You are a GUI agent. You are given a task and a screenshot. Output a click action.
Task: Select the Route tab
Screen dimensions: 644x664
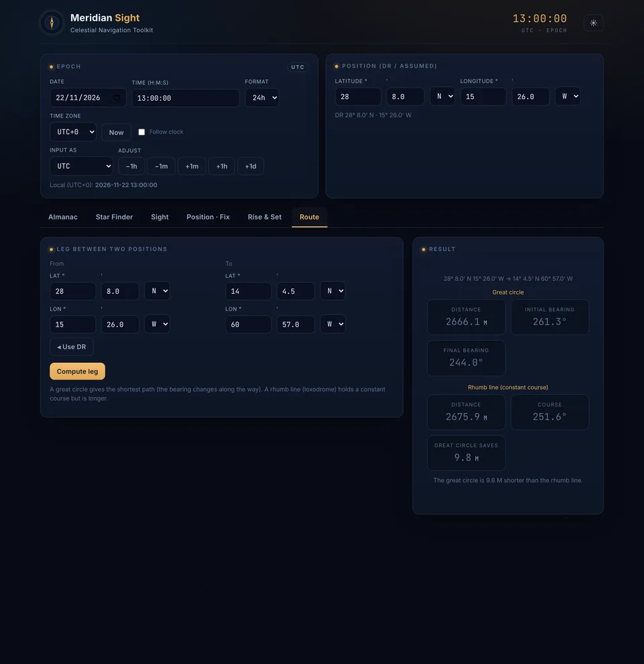[x=309, y=217]
